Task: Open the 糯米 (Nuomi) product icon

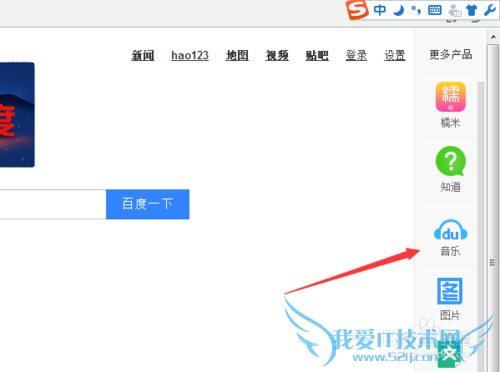Action: [450, 97]
